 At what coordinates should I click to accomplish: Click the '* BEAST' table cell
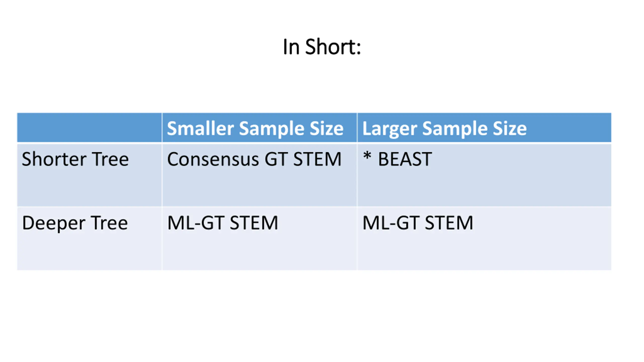484,175
